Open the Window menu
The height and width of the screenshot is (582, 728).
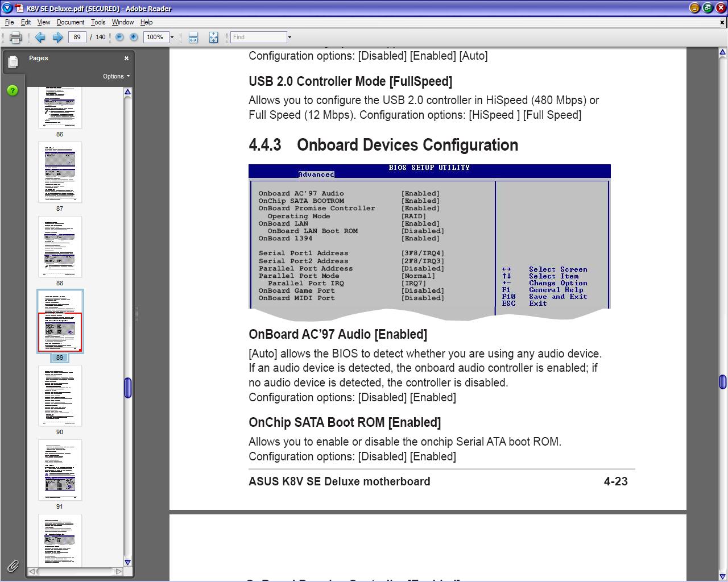coord(123,22)
